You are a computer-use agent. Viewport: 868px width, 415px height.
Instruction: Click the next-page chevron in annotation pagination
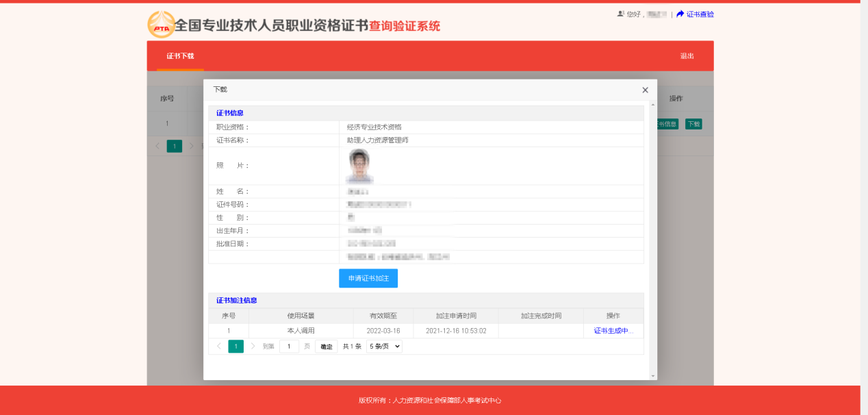(x=253, y=346)
